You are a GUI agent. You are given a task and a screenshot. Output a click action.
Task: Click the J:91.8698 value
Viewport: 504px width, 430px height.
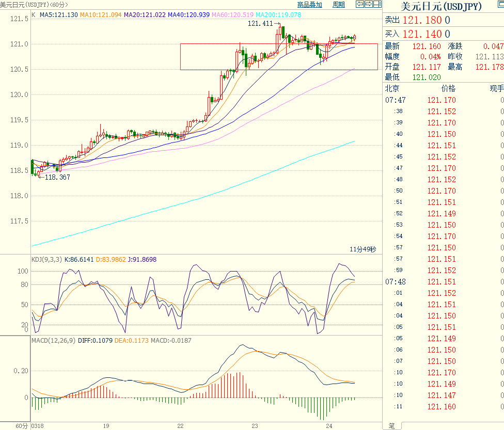142,259
